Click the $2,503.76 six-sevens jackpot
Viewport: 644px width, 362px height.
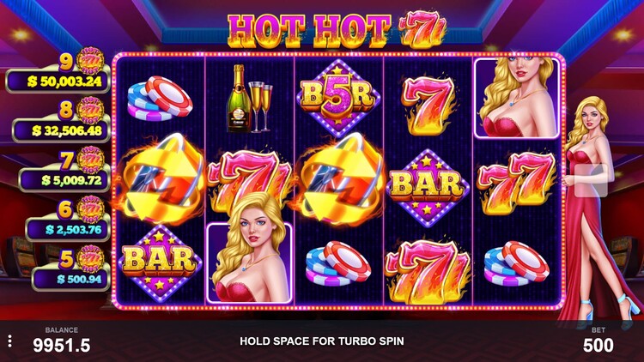68,229
